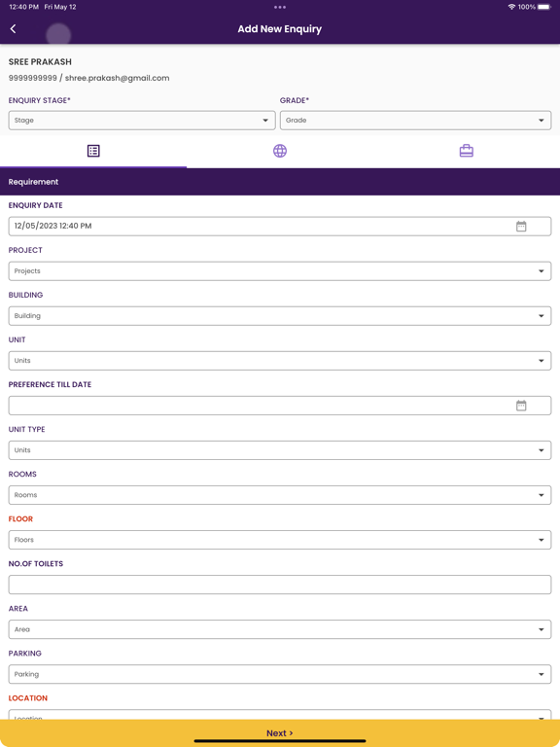Click the Enquiry Date input field

(280, 227)
